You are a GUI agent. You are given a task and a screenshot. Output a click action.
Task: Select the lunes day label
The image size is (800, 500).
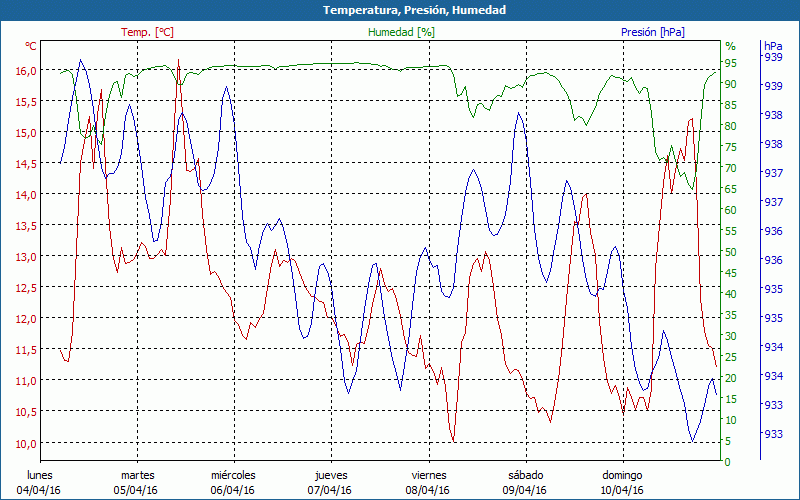click(x=40, y=475)
